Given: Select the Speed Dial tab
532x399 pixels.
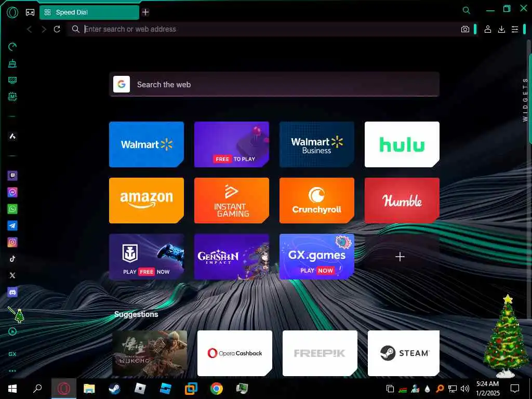Looking at the screenshot, I should (89, 12).
